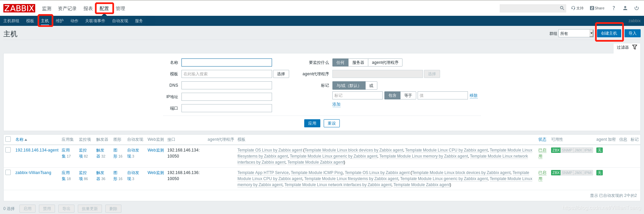Set tag operator to 等于
The width and height of the screenshot is (644, 214).
pyautogui.click(x=408, y=95)
